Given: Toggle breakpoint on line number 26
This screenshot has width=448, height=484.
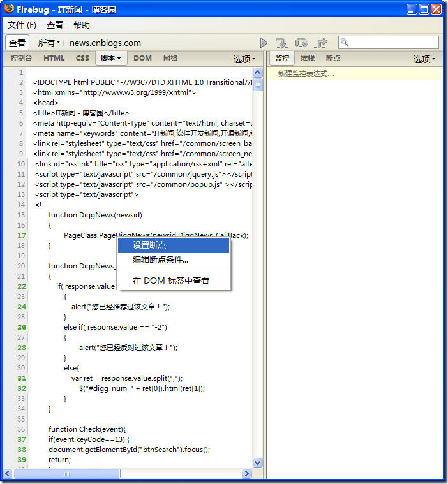Looking at the screenshot, I should click(x=21, y=327).
